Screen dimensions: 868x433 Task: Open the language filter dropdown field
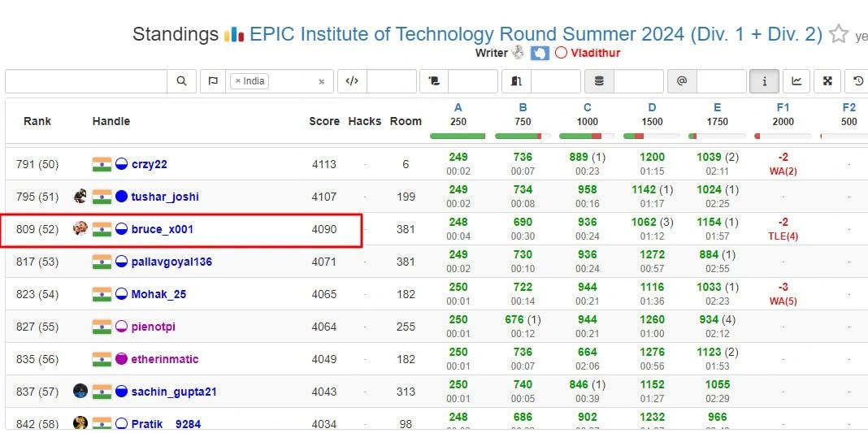tap(392, 81)
